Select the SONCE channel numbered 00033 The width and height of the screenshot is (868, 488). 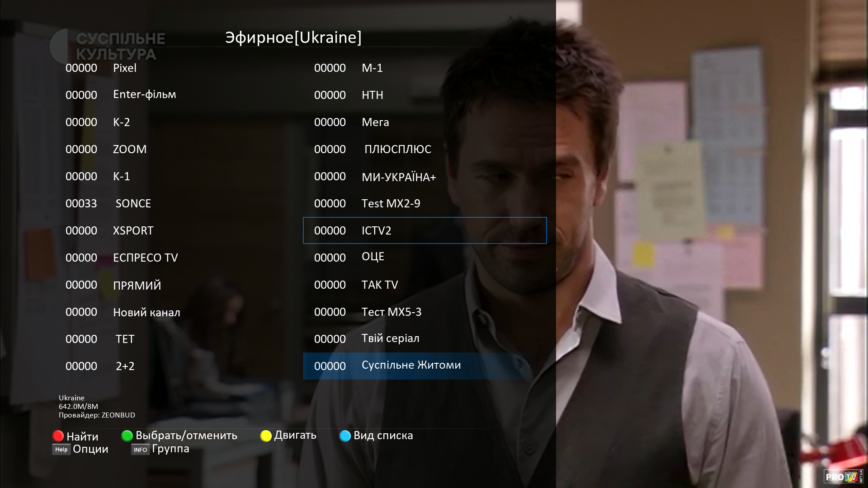[133, 203]
